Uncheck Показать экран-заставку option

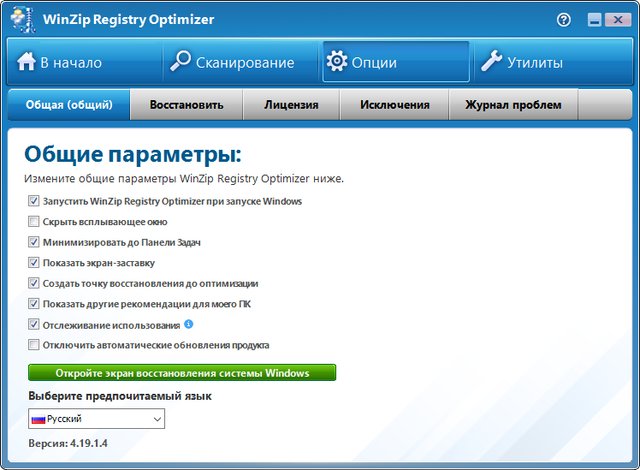(34, 263)
